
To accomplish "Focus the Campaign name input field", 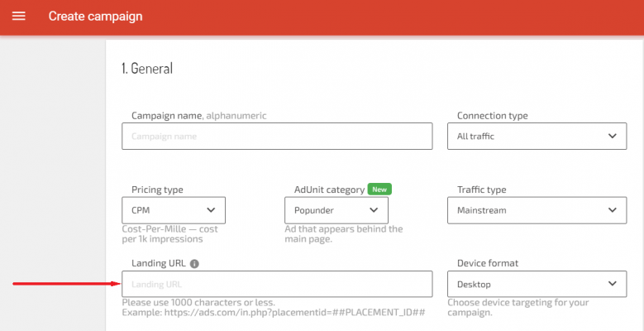I will (277, 136).
